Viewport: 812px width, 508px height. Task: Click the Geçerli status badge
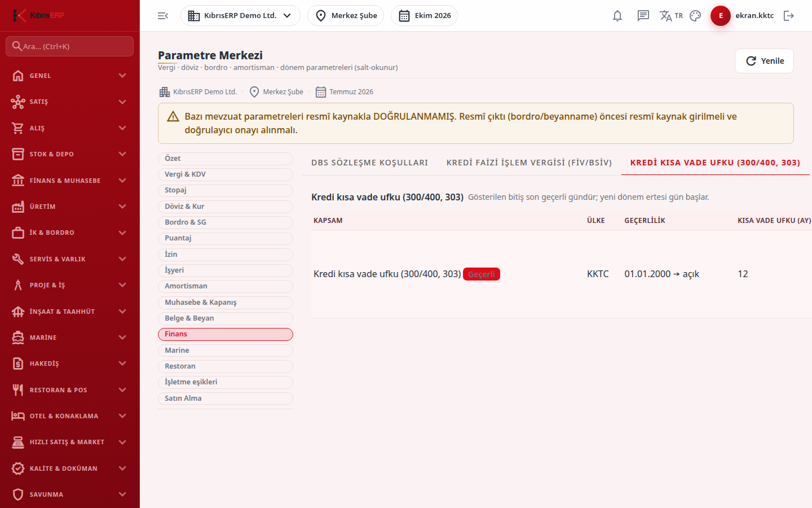pos(482,274)
